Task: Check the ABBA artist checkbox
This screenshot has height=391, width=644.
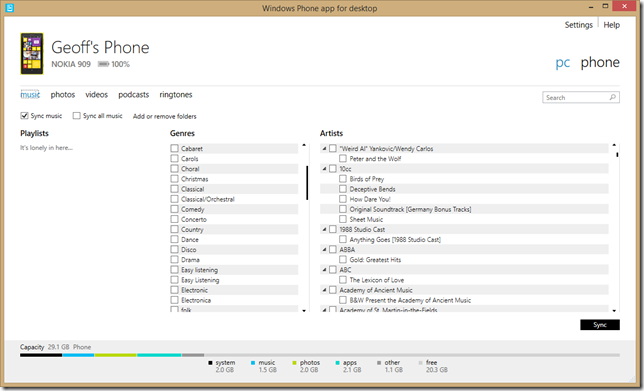Action: click(x=333, y=249)
